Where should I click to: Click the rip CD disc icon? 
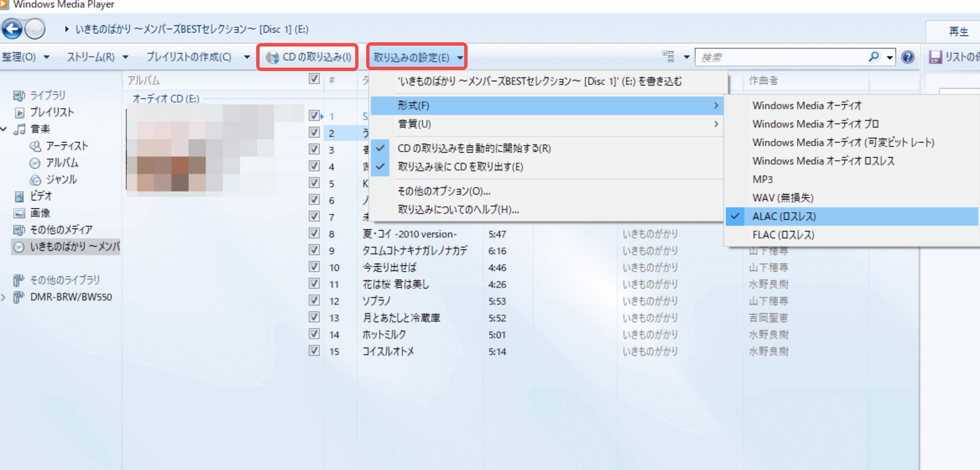(273, 57)
